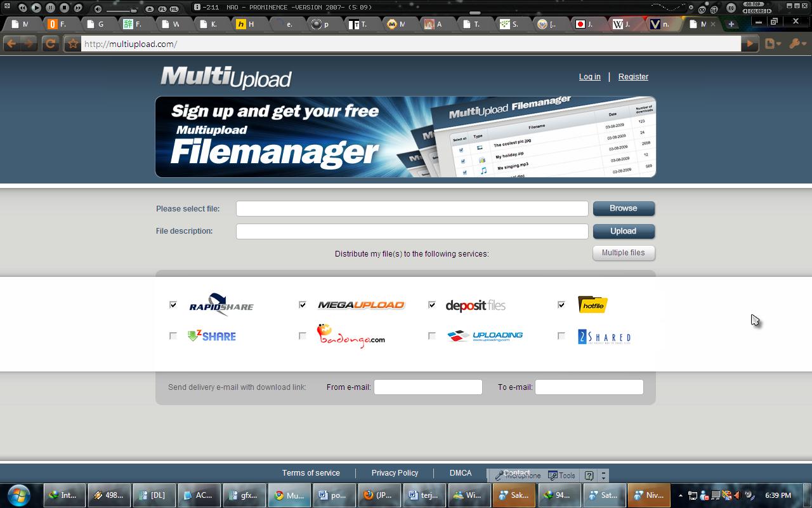This screenshot has height=508, width=812.
Task: Open the Windows Start orb
Action: (19, 495)
